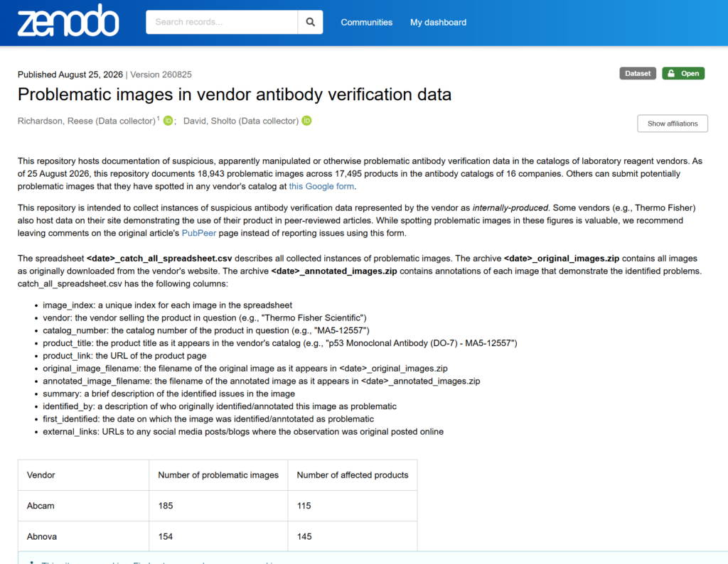Click 'Number of problematic images' column header
Screen dimensions: 728x564
pos(218,475)
